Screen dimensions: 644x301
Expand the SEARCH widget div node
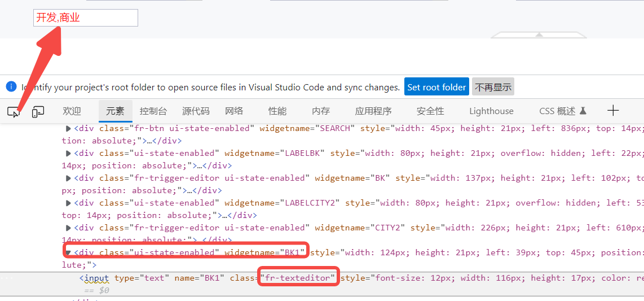pos(69,128)
